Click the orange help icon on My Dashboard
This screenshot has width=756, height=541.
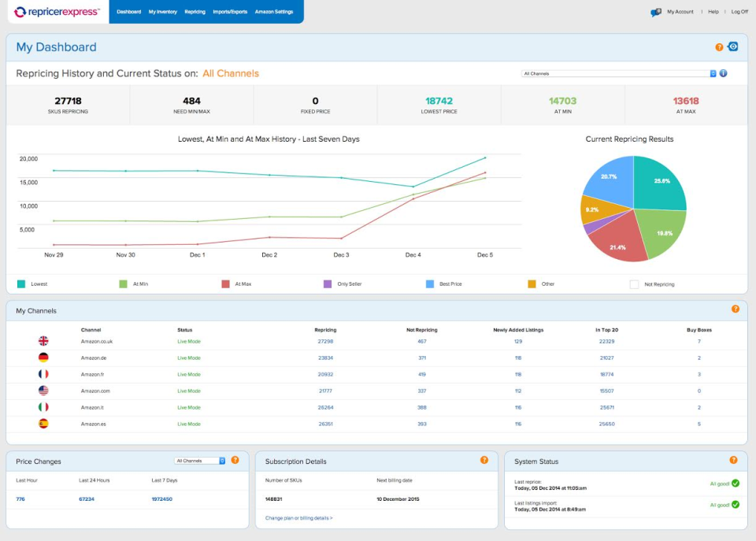pyautogui.click(x=719, y=47)
